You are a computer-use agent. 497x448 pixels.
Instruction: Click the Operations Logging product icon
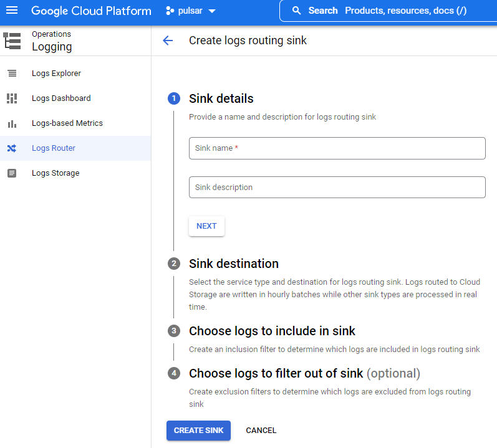12,41
